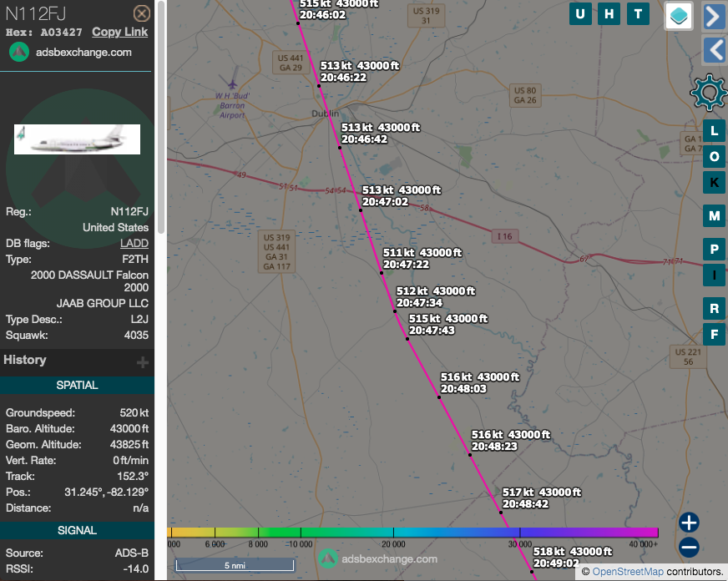
Task: Click the Source value ADS-B
Action: (x=132, y=553)
